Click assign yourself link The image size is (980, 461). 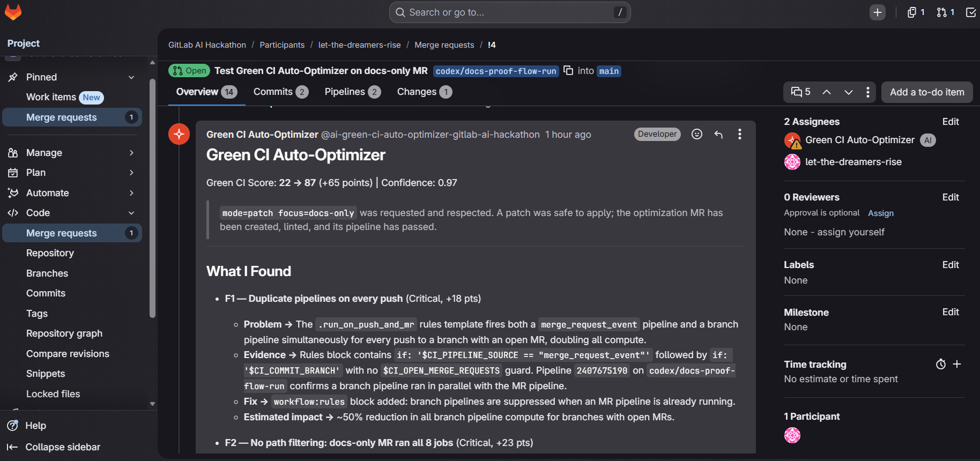pos(851,232)
